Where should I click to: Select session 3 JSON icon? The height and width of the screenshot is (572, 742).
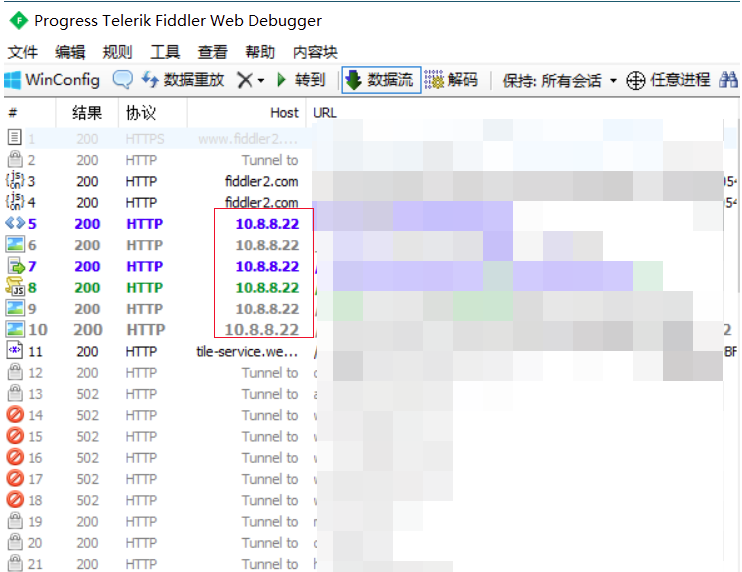point(14,180)
